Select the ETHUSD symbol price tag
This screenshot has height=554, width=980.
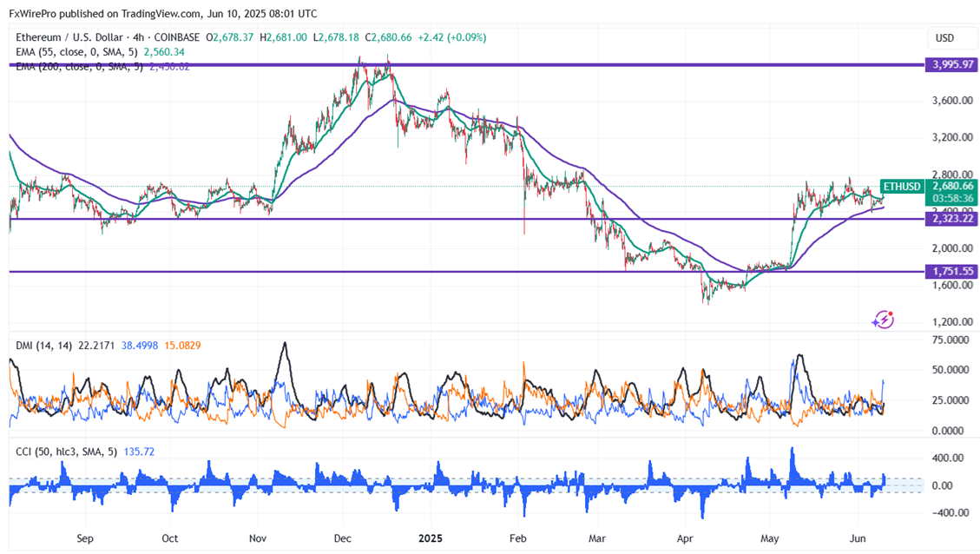[x=902, y=187]
